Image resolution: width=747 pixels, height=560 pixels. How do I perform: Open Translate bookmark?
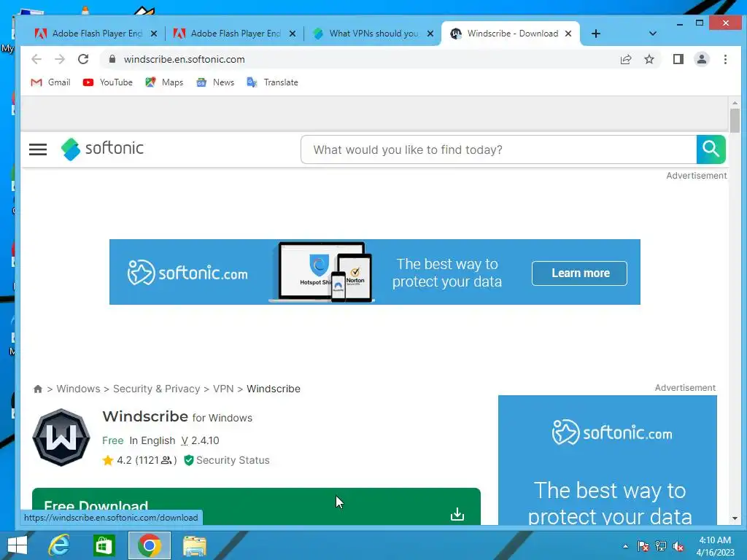(x=273, y=82)
